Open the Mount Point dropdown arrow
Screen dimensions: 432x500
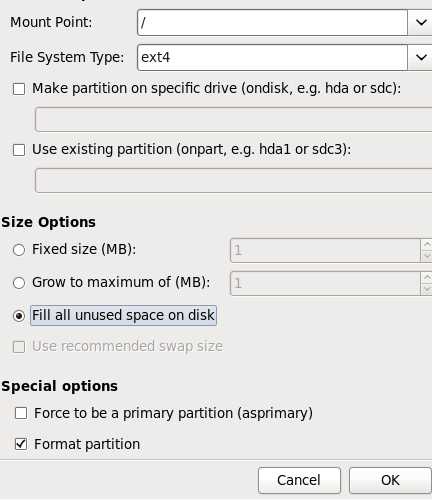[420, 22]
